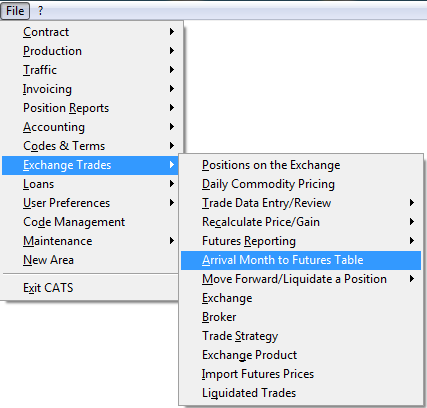The height and width of the screenshot is (408, 427).
Task: Select Exchange Trades menu item
Action: (x=90, y=165)
